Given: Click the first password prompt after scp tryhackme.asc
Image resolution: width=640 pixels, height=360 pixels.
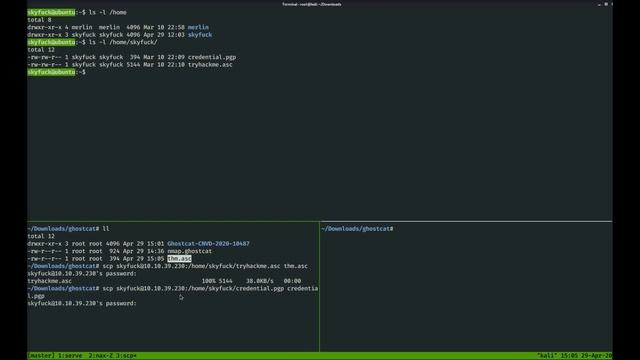Looking at the screenshot, I should (x=82, y=273).
